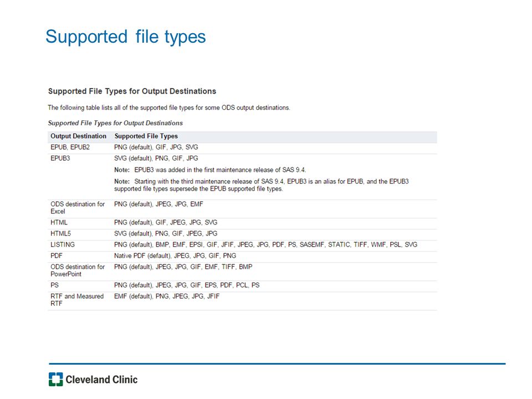Click 'SVG (default), PNG, GIF, JPG' text
This screenshot has height=399, width=532.
pos(156,158)
